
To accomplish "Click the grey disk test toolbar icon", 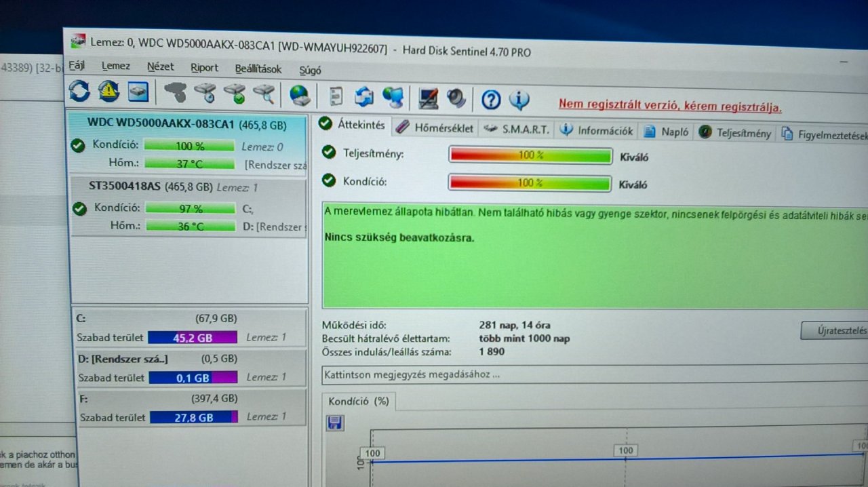I will coord(175,93).
